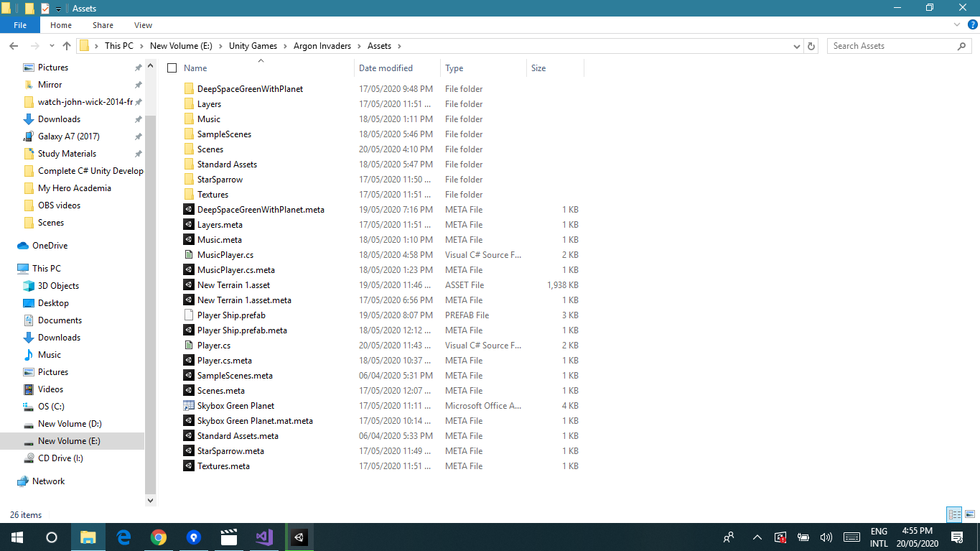Click the Player.cs file icon

[189, 346]
